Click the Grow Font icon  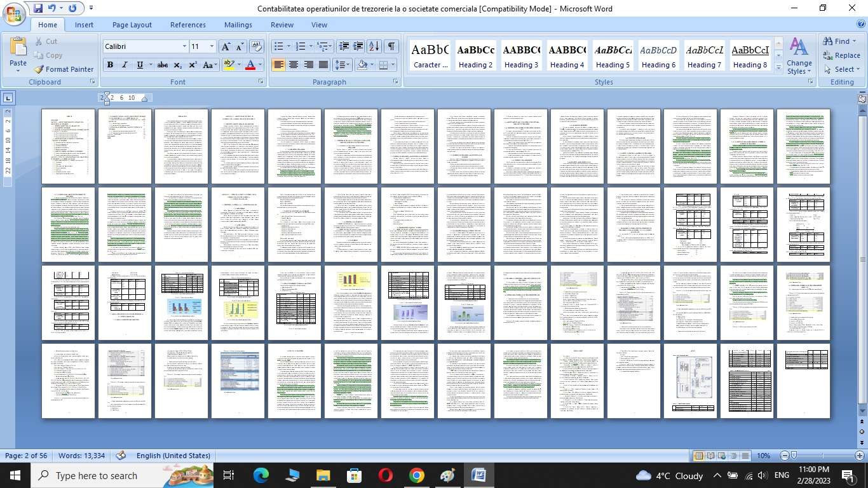tap(226, 46)
